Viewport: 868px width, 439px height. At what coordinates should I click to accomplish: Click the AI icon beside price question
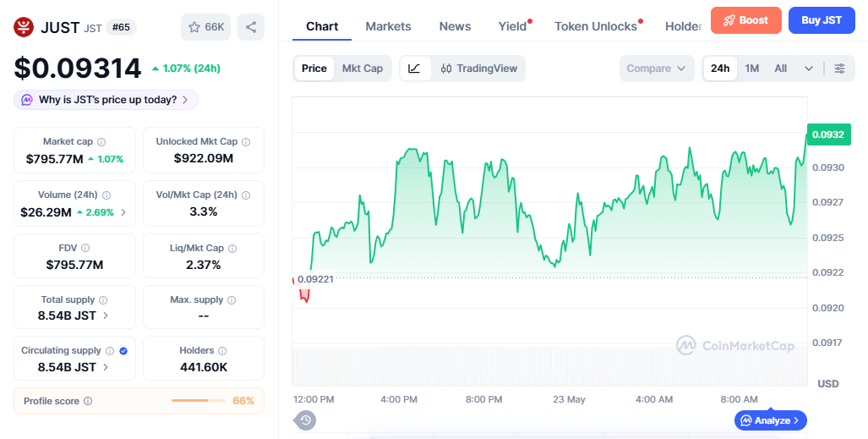(x=26, y=101)
